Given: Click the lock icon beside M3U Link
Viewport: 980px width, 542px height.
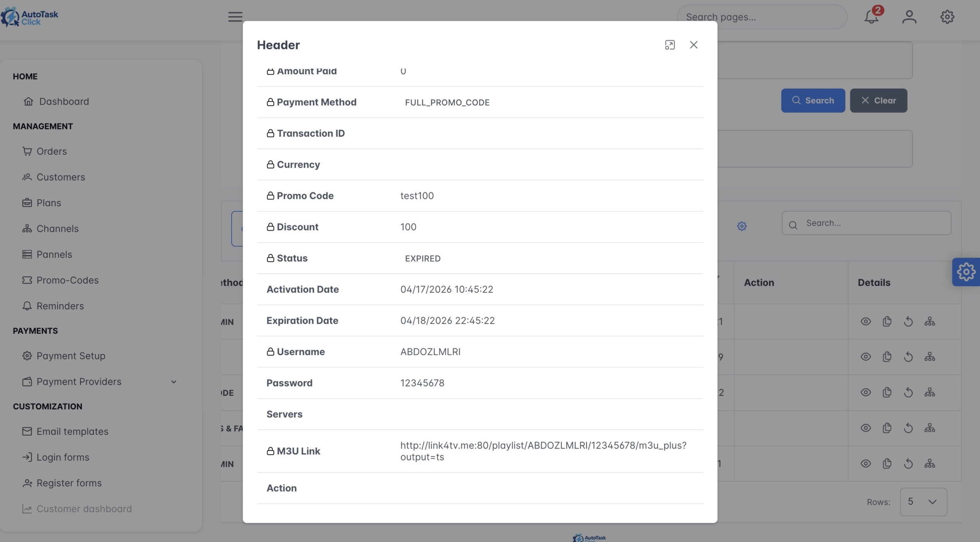Looking at the screenshot, I should 270,451.
